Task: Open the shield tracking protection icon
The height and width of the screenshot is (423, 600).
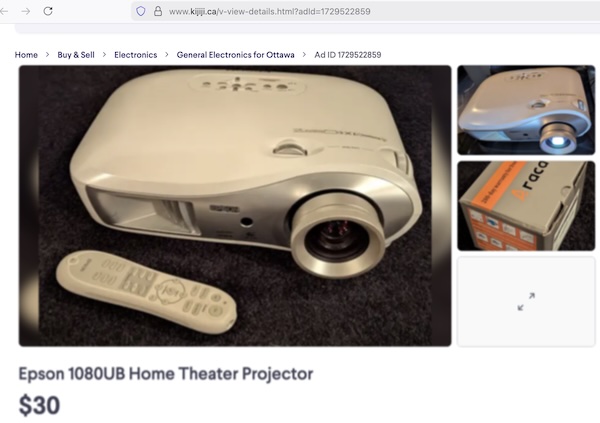Action: point(141,11)
